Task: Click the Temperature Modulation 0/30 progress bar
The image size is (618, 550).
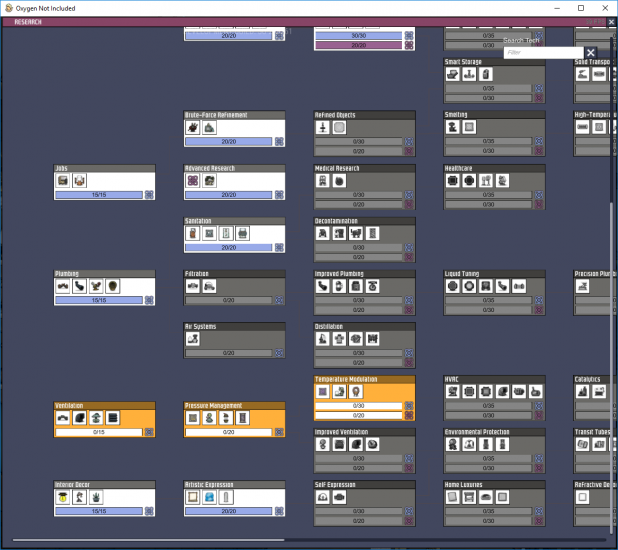Action: coord(359,406)
